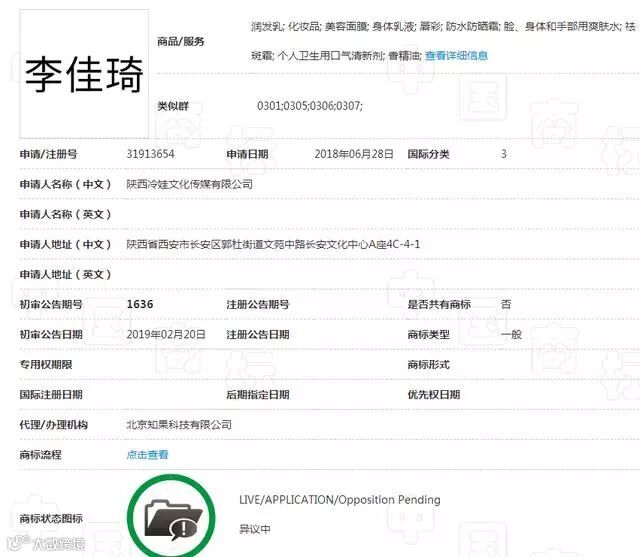Open the 点击查看 trademark process link
Image resolution: width=640 pixels, height=557 pixels.
coord(147,455)
